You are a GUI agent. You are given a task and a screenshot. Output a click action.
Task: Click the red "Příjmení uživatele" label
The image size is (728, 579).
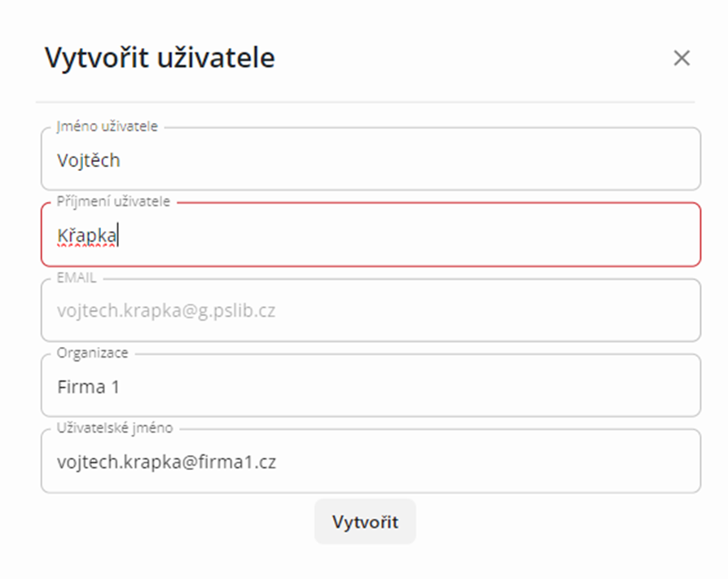point(113,201)
